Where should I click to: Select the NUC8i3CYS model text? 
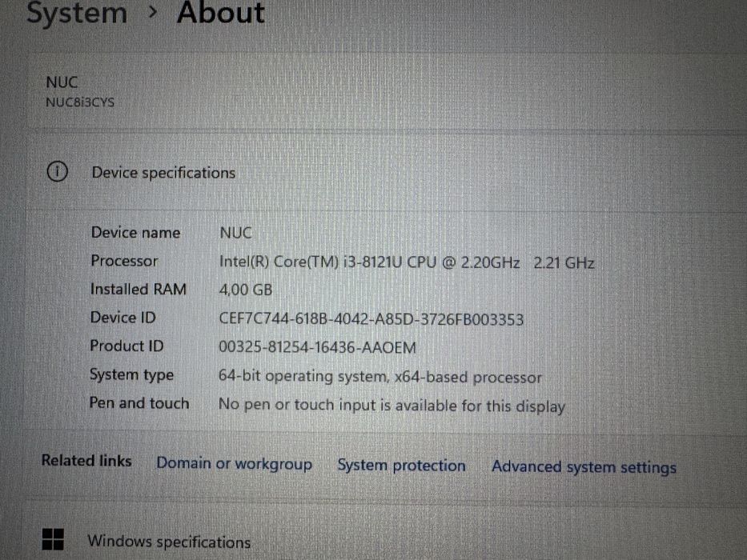pos(80,102)
